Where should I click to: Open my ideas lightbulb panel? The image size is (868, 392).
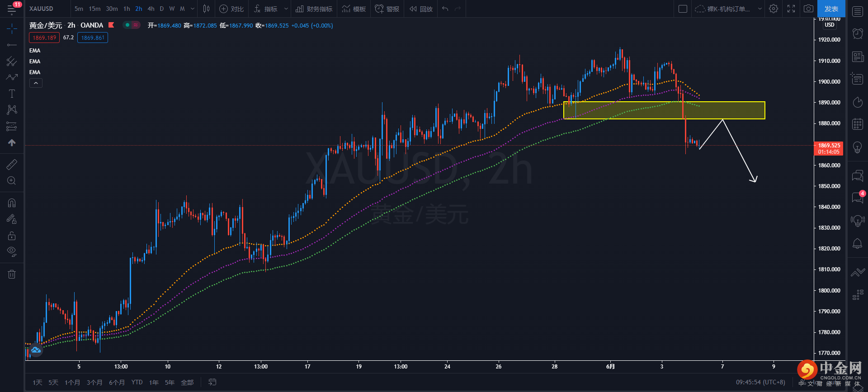click(858, 147)
